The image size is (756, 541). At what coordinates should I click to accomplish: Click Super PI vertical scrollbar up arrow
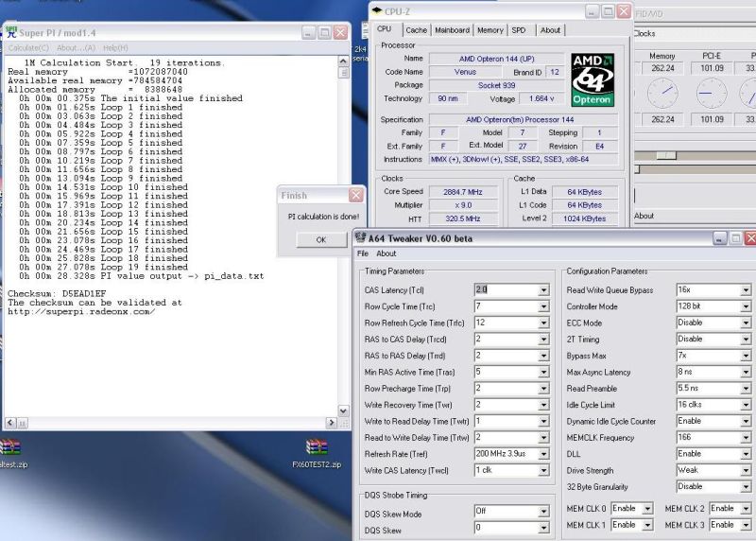(x=343, y=61)
